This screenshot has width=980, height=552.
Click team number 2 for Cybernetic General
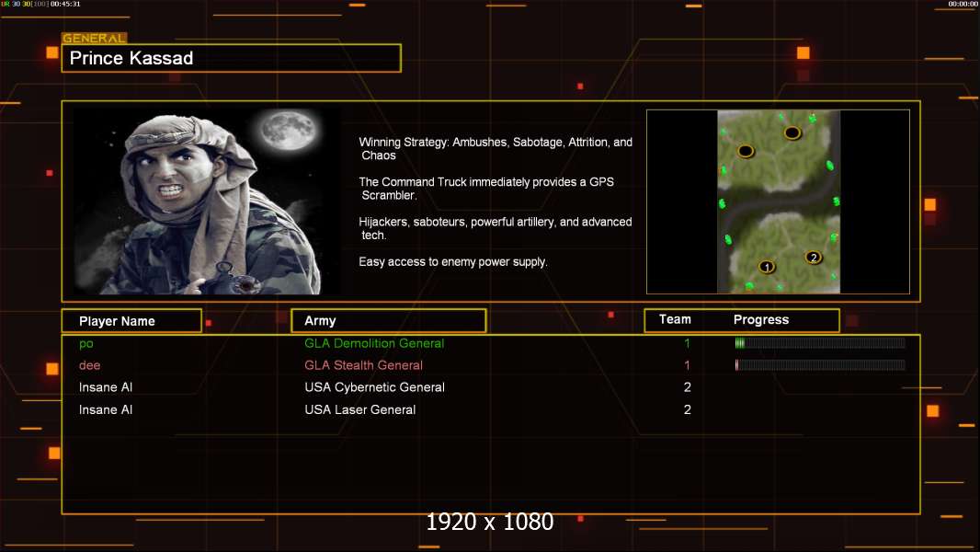pyautogui.click(x=687, y=387)
